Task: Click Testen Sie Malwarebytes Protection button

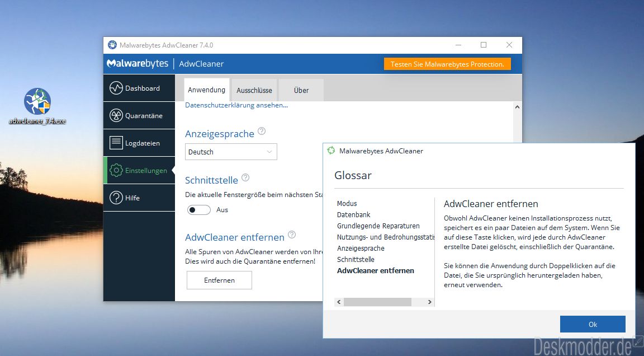Action: pos(447,64)
